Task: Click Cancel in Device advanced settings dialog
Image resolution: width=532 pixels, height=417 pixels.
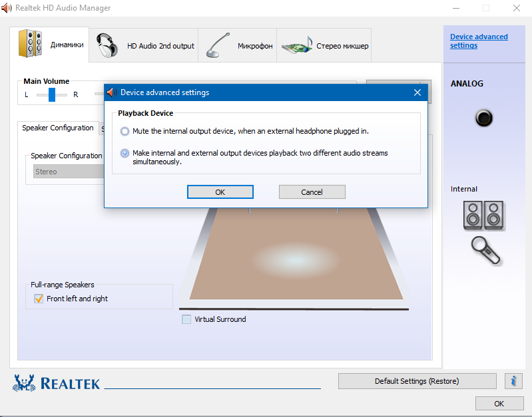Action: pos(312,192)
